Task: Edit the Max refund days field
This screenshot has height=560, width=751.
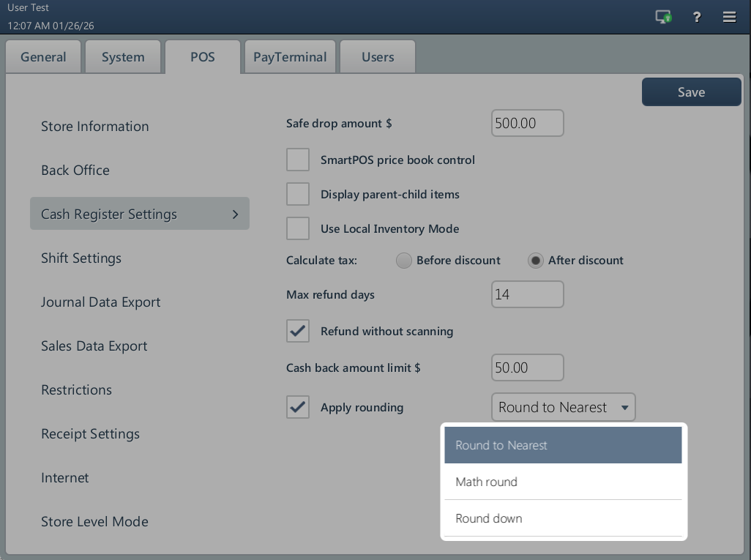Action: point(527,295)
